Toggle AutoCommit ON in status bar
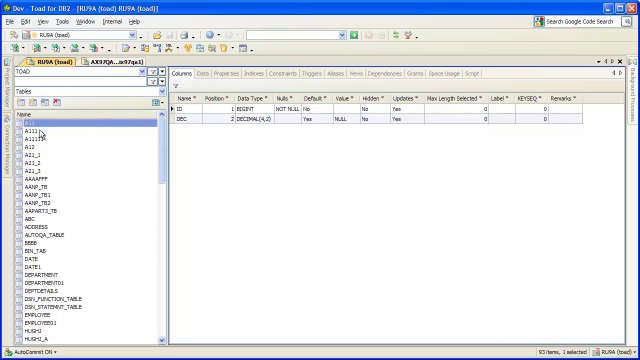The height and width of the screenshot is (360, 640). pyautogui.click(x=31, y=352)
